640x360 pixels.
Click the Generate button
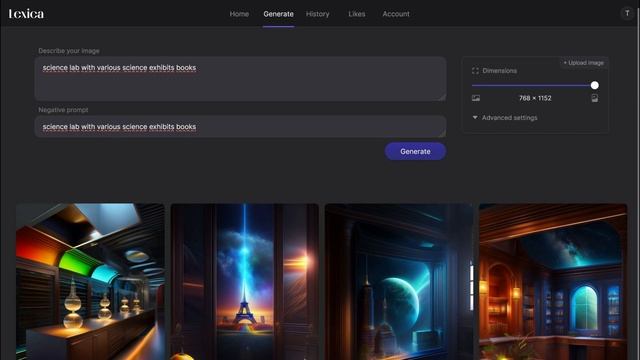[x=415, y=151]
